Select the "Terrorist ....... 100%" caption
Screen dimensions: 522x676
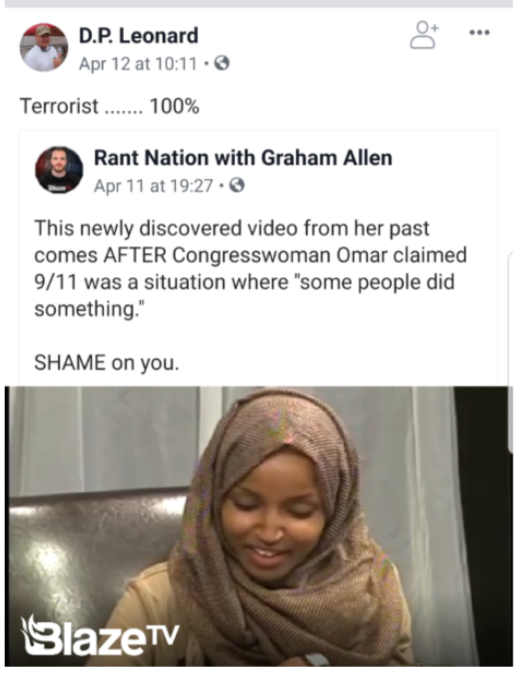(x=109, y=106)
